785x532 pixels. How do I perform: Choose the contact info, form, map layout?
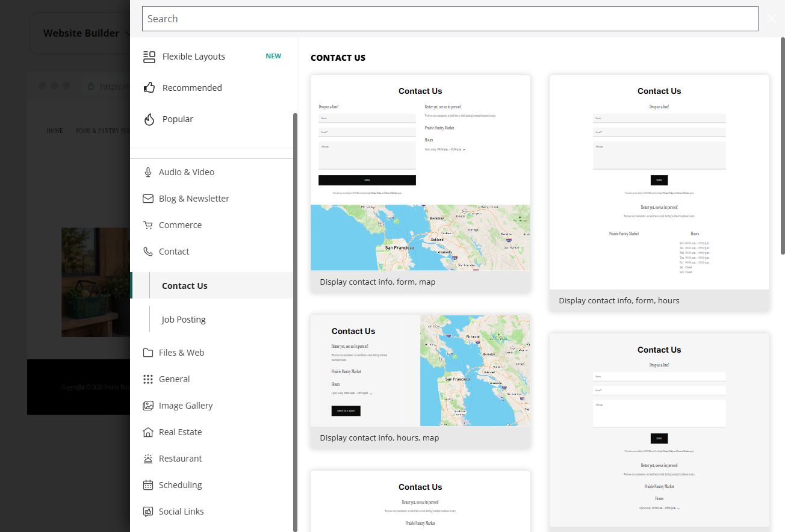point(420,184)
